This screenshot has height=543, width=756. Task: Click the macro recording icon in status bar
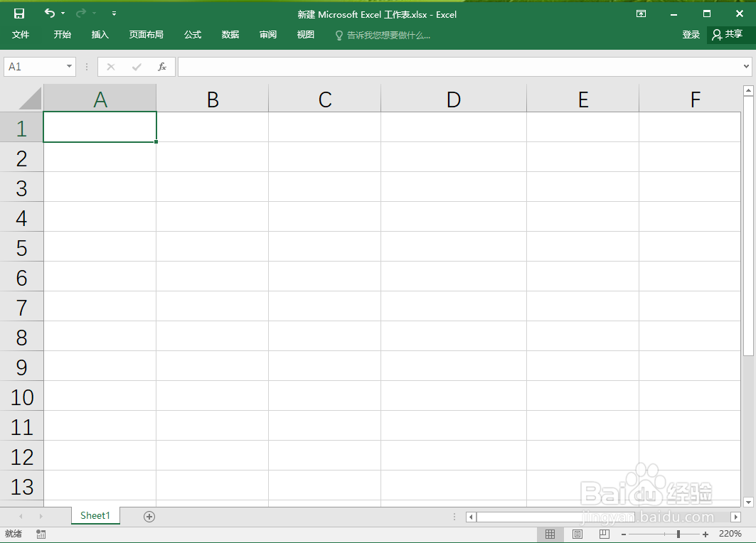(x=41, y=534)
